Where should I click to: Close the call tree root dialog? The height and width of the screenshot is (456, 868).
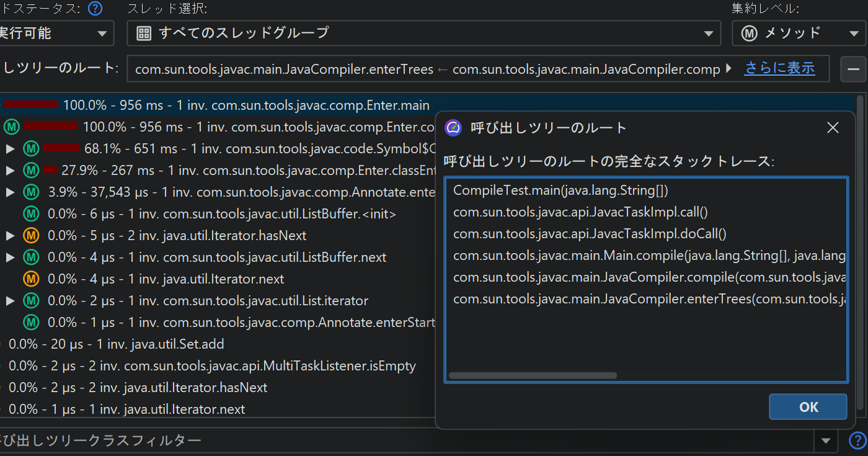[x=833, y=128]
